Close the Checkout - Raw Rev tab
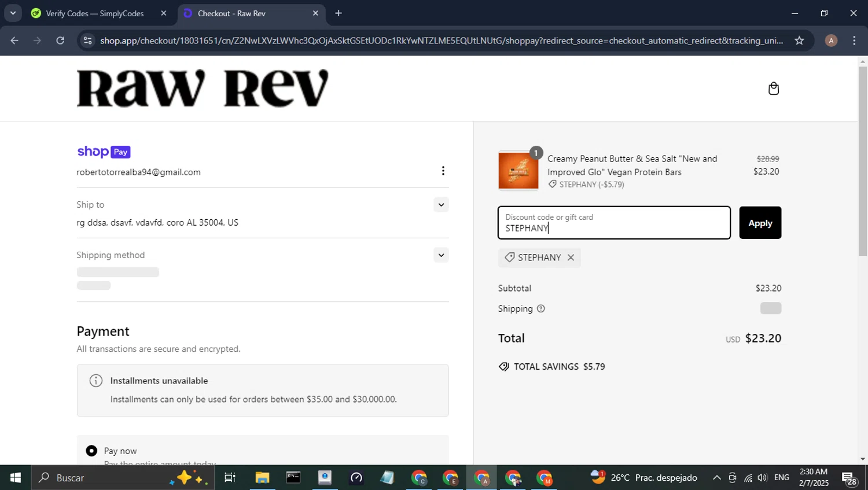The width and height of the screenshot is (868, 490). coord(315,13)
